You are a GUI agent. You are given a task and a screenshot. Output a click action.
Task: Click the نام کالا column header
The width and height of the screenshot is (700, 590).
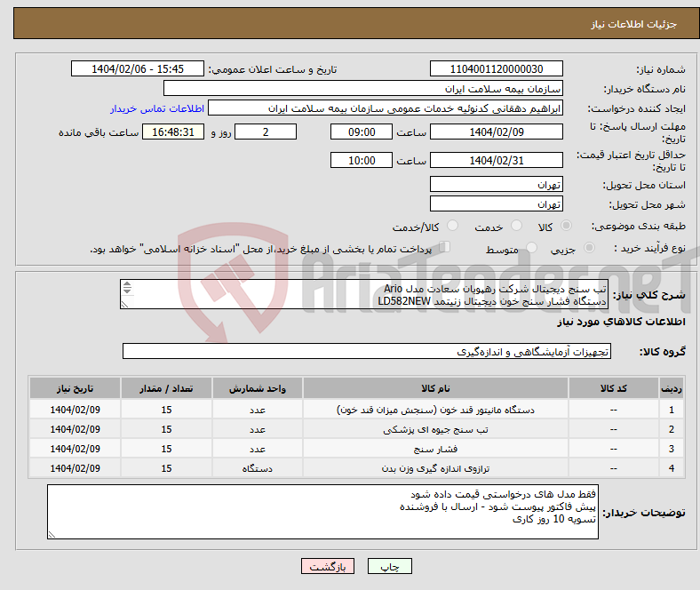pyautogui.click(x=435, y=388)
